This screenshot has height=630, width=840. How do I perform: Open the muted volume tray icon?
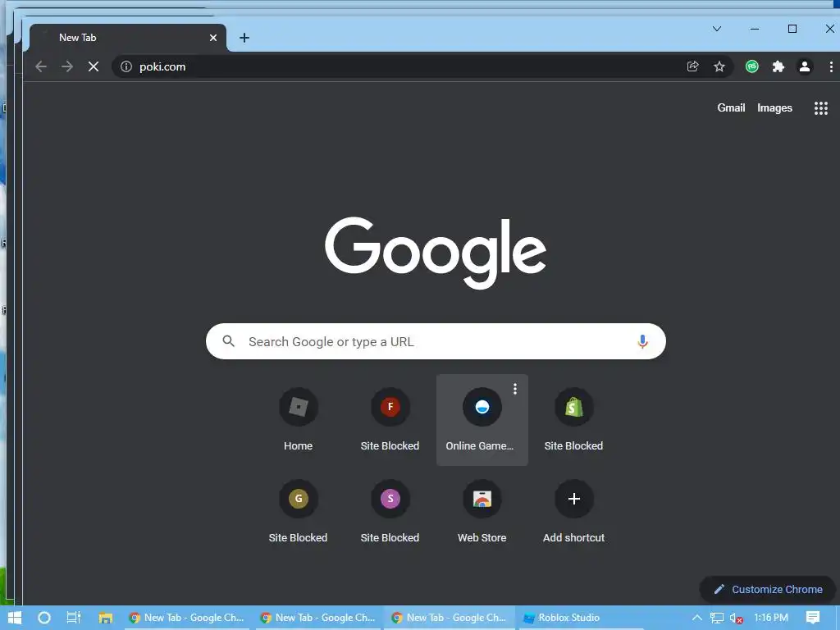tap(736, 619)
